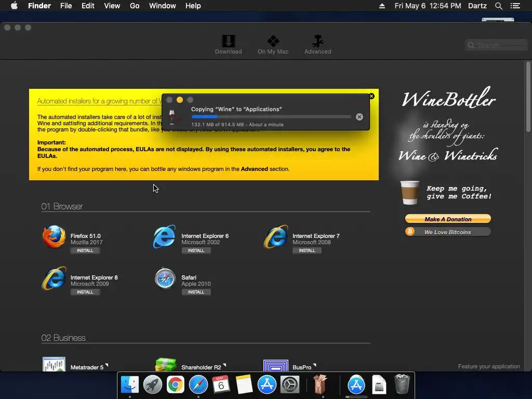Open the Go menu

tap(135, 6)
